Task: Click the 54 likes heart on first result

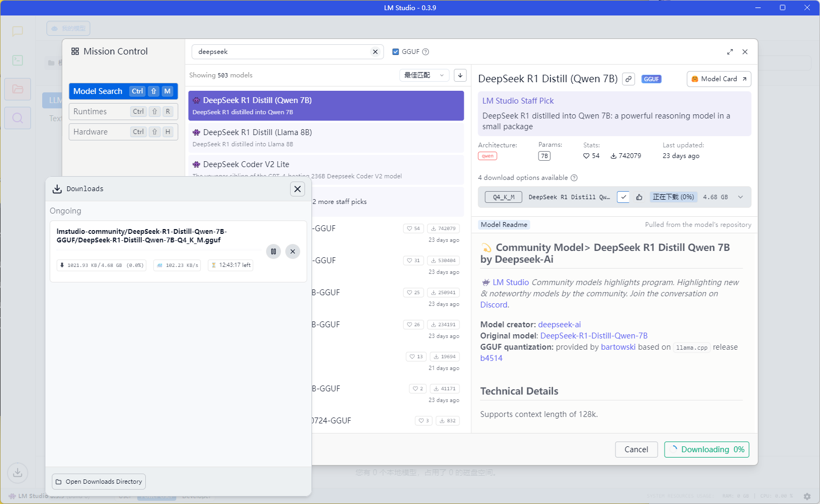Action: coord(413,229)
